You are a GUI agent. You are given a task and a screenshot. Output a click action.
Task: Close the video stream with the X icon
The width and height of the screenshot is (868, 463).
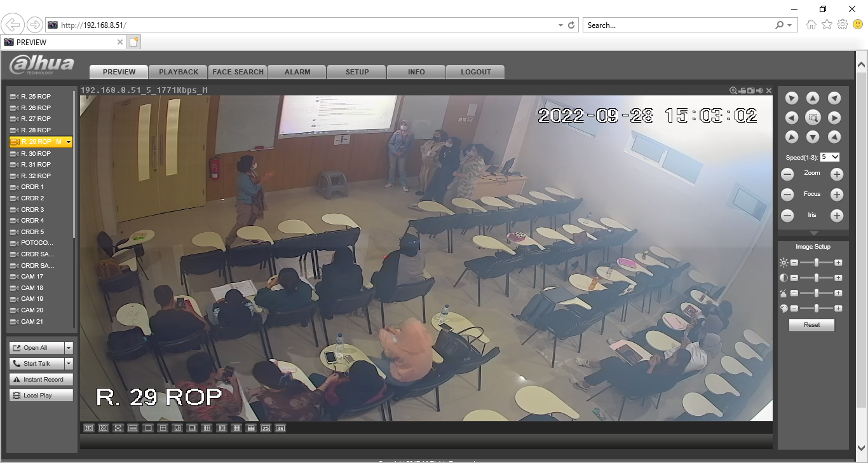(769, 90)
